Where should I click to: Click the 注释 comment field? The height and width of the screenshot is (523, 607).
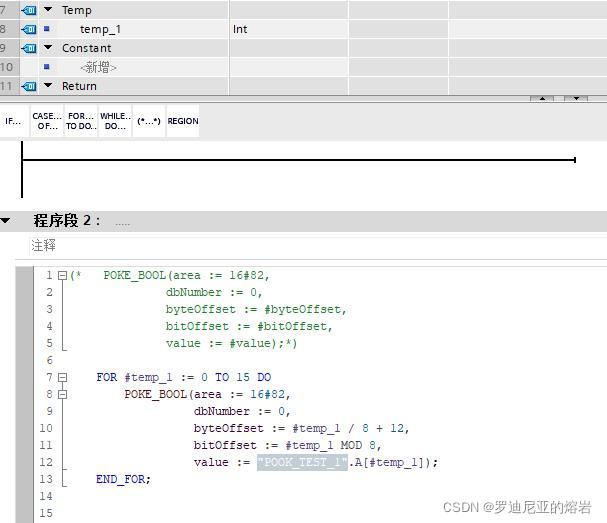(317, 245)
